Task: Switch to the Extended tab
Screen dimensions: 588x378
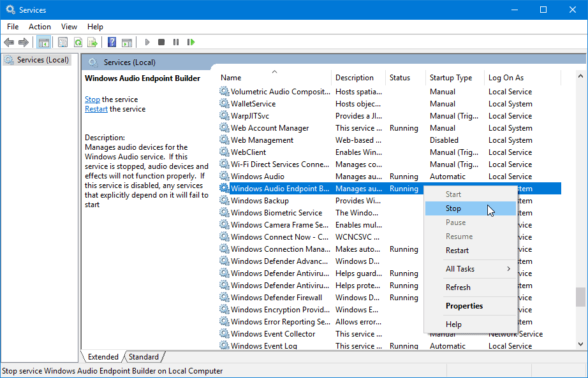Action: click(x=103, y=356)
